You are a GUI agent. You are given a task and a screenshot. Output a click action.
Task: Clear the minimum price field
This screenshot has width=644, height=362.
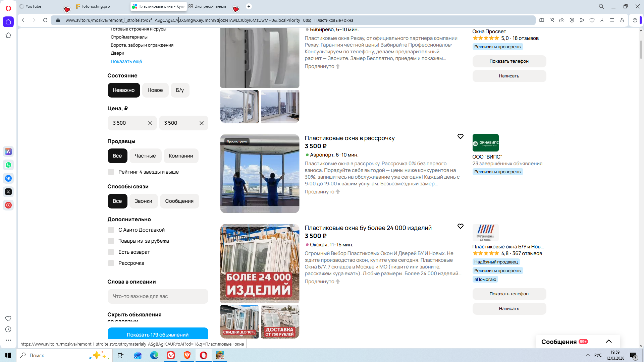coord(150,123)
